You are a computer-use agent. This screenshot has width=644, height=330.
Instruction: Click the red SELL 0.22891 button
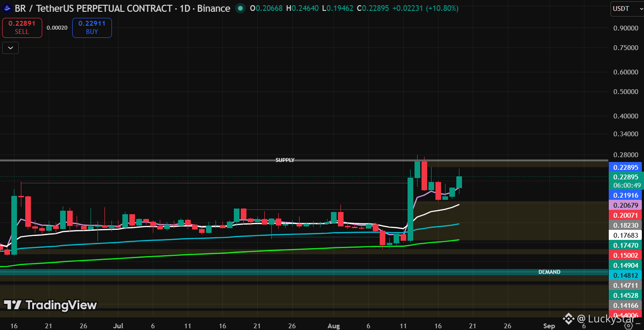tap(22, 27)
